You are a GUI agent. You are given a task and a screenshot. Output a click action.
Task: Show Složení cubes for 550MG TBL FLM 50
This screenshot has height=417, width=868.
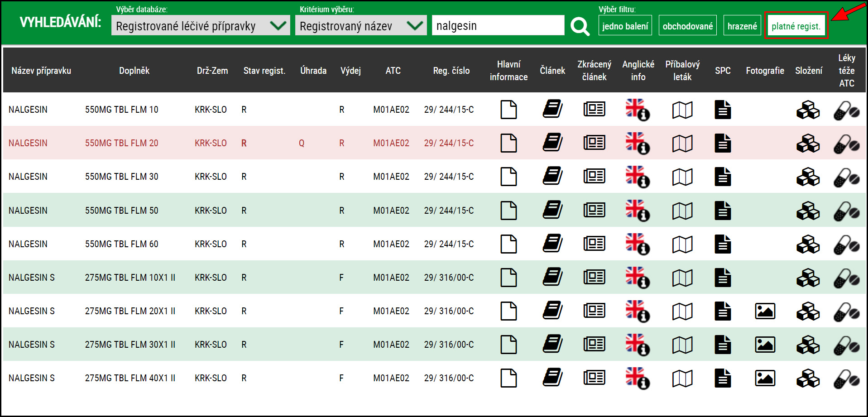click(x=808, y=211)
